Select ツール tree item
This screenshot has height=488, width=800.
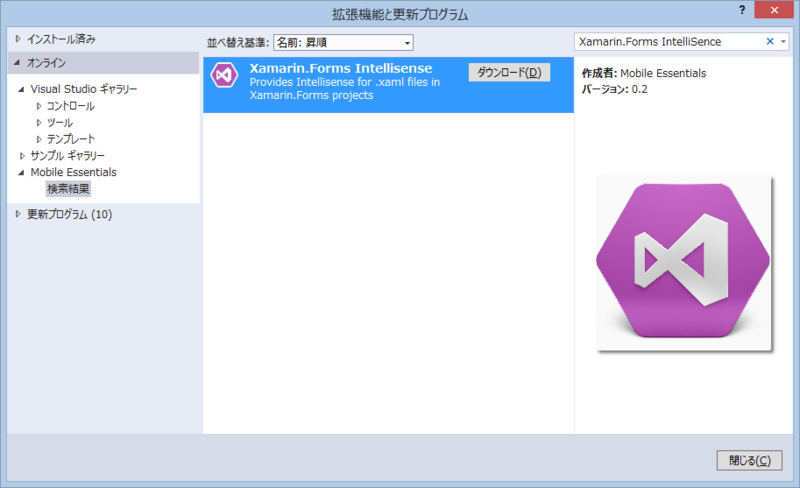coord(60,123)
